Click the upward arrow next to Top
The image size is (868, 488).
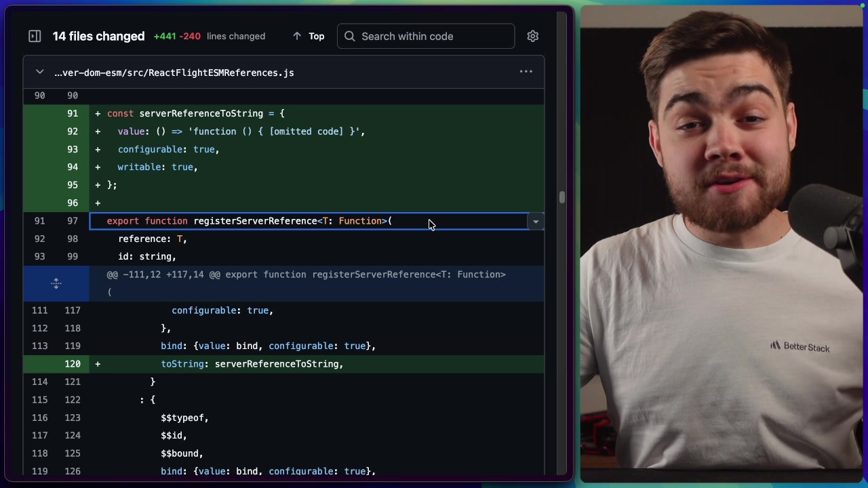click(297, 36)
